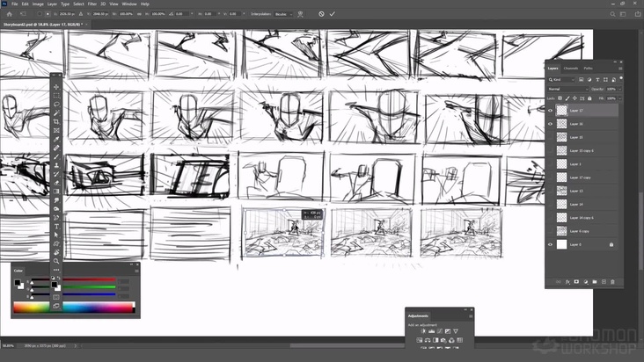Click the Home icon in options bar
This screenshot has width=644, height=362.
coord(10,14)
